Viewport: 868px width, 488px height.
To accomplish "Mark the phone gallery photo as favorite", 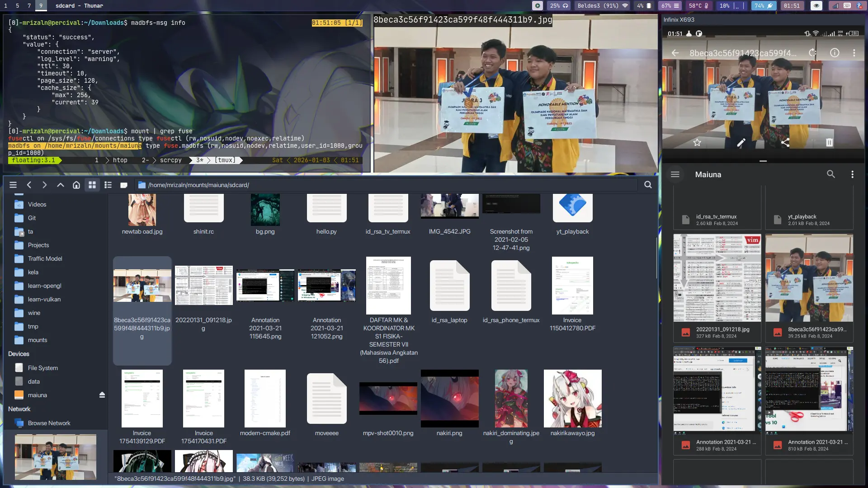I will tap(697, 143).
